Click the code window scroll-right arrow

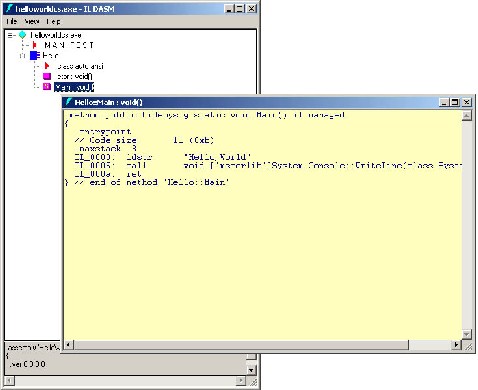pos(457,345)
